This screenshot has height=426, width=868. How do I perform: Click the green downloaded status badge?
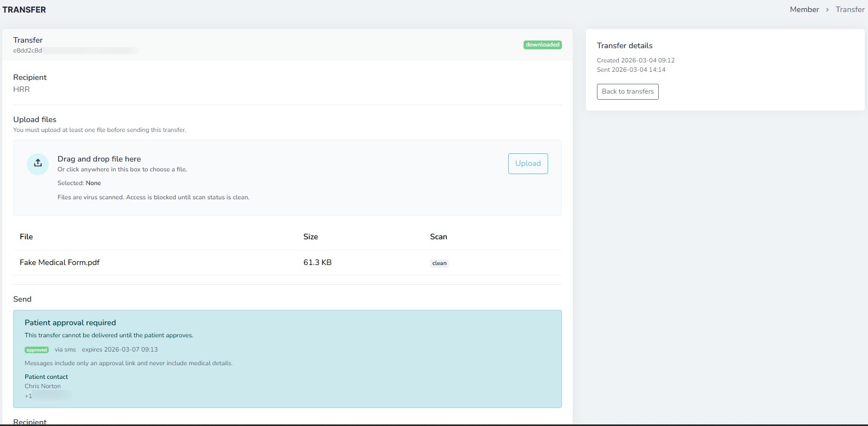[x=542, y=45]
